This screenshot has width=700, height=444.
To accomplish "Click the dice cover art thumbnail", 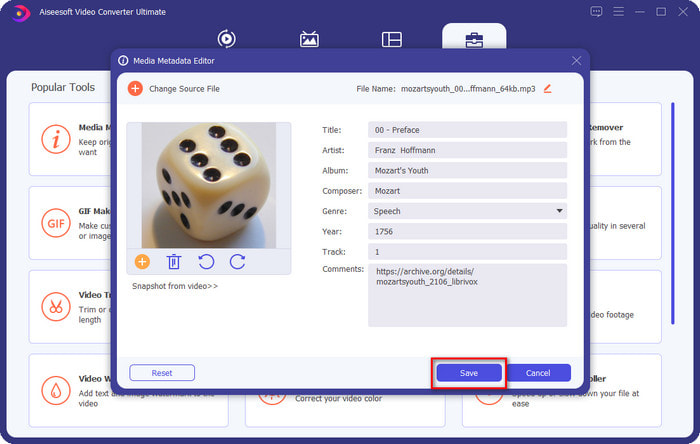I will 208,185.
